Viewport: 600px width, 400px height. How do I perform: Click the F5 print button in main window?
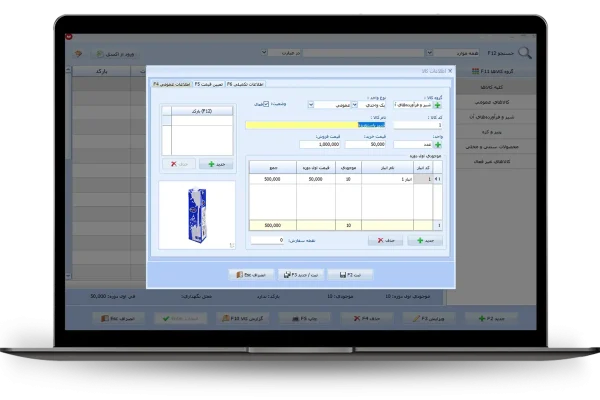[x=305, y=318]
